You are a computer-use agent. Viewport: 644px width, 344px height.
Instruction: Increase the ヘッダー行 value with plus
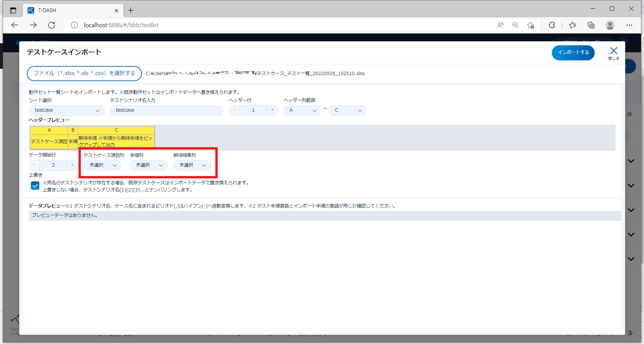pyautogui.click(x=272, y=110)
